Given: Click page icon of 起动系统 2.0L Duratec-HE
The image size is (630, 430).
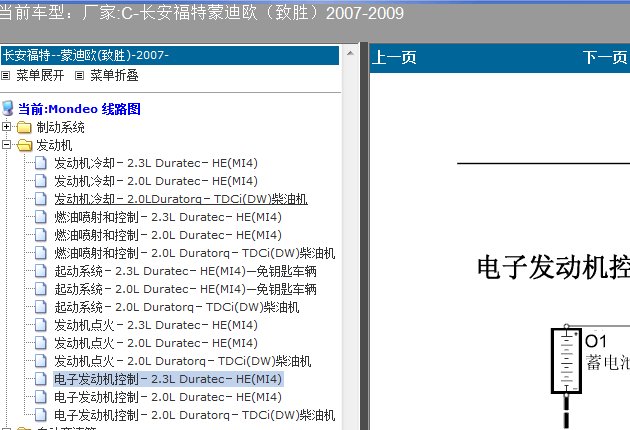Looking at the screenshot, I should click(41, 289).
